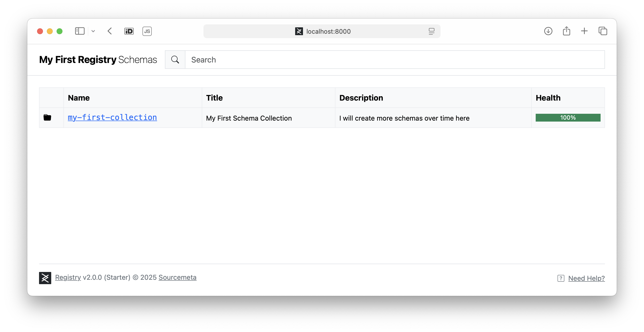Open tab overview with the tabs icon
Image resolution: width=644 pixels, height=332 pixels.
pos(603,31)
